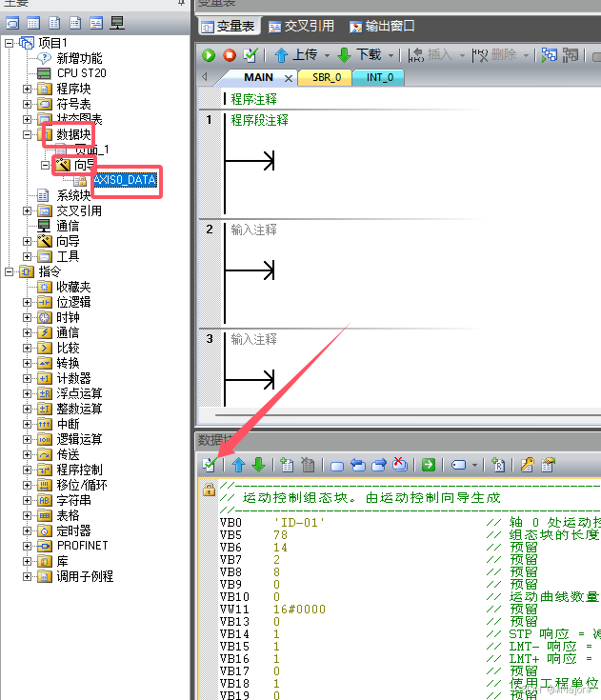Go to next bookmark icon

point(379,465)
